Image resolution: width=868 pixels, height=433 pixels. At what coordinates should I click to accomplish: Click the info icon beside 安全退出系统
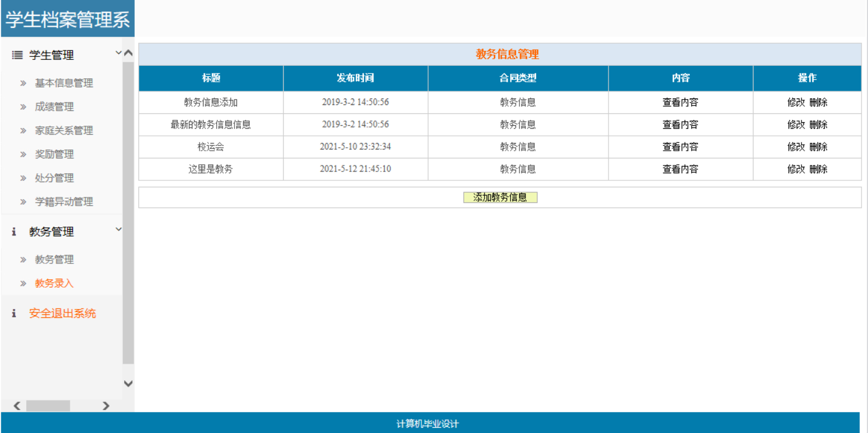14,313
